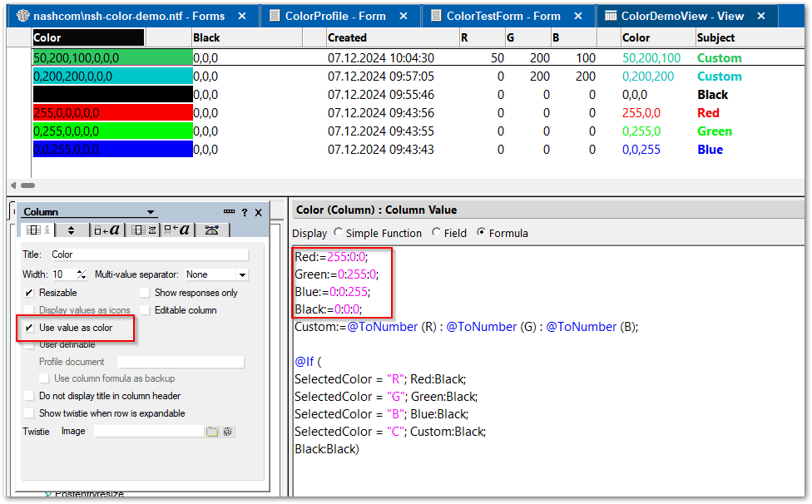
Task: Open the help icon in the properties box
Action: (x=244, y=211)
